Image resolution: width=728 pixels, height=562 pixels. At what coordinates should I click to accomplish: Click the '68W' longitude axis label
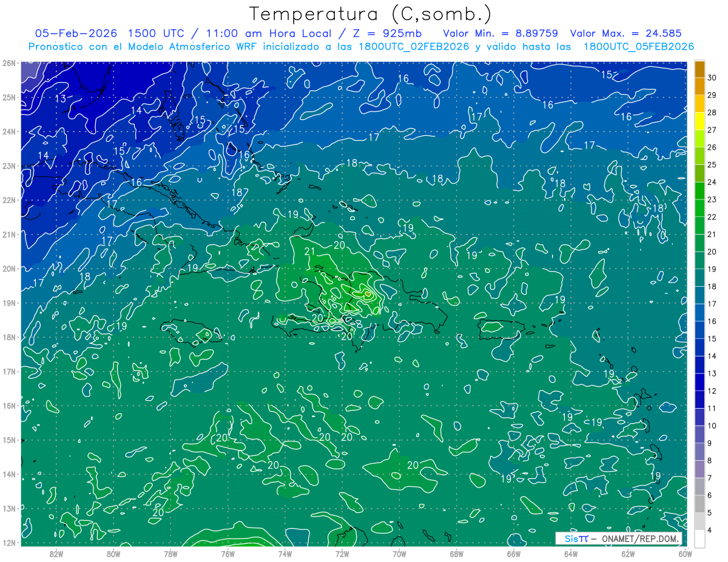pyautogui.click(x=457, y=554)
